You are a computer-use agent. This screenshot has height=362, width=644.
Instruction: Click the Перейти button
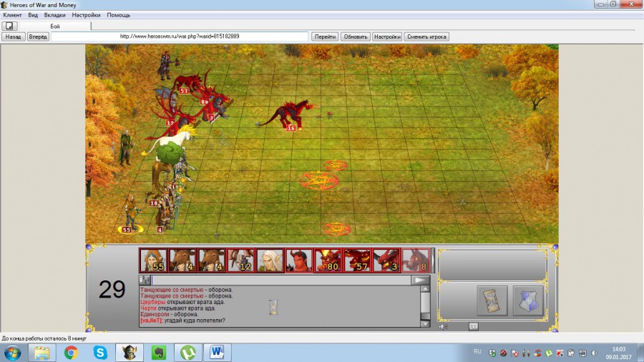[x=325, y=36]
